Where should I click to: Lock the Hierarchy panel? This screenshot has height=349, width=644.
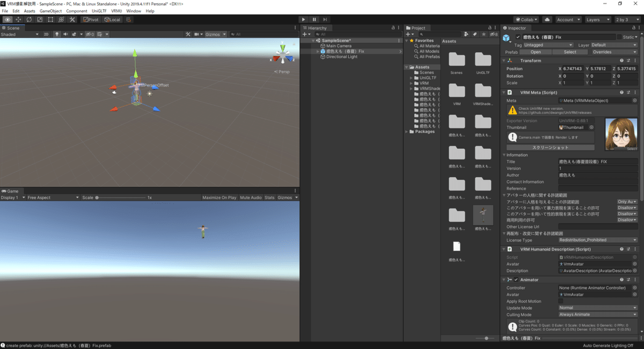pyautogui.click(x=393, y=28)
